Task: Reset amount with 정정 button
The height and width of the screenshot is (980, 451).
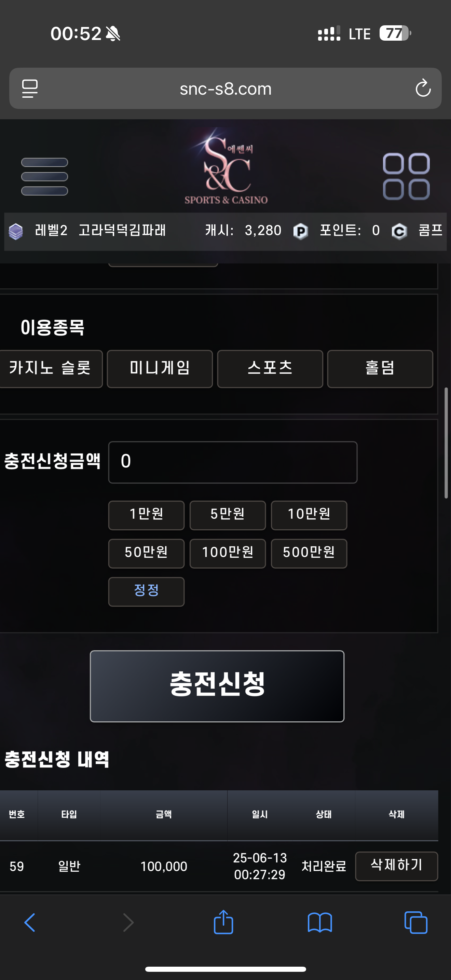Action: (x=146, y=591)
